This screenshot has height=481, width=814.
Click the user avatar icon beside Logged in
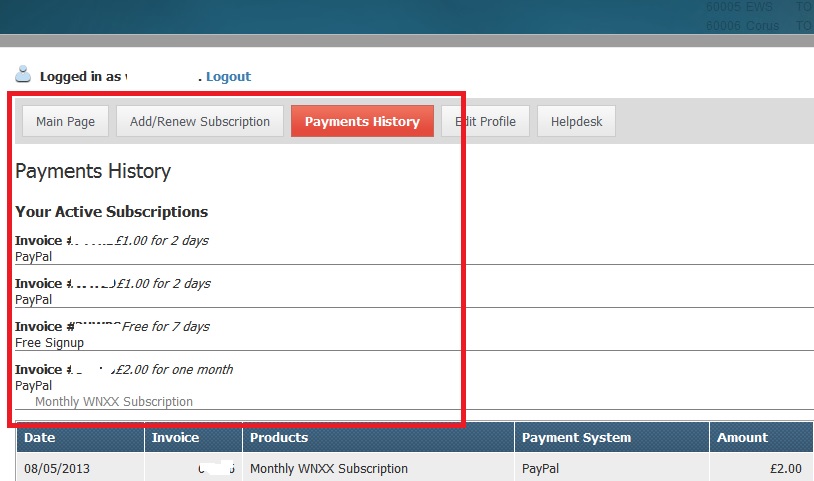click(23, 75)
